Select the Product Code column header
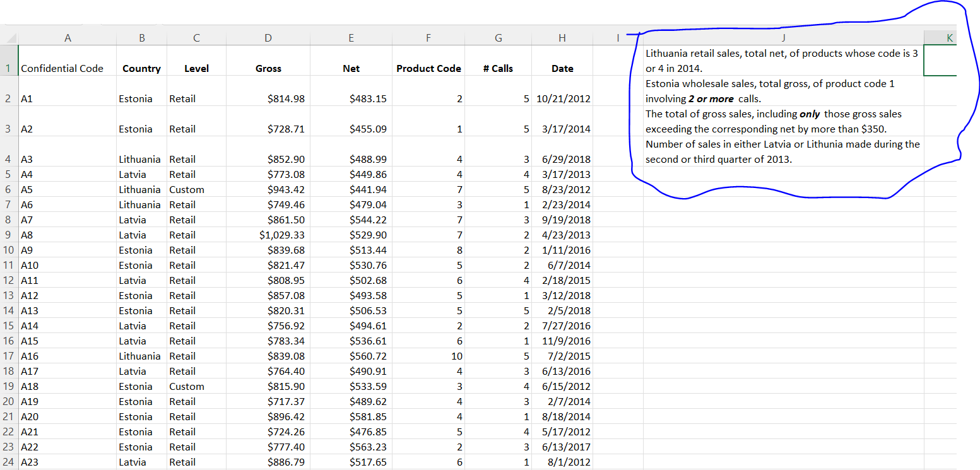The width and height of the screenshot is (980, 470). coord(428,37)
